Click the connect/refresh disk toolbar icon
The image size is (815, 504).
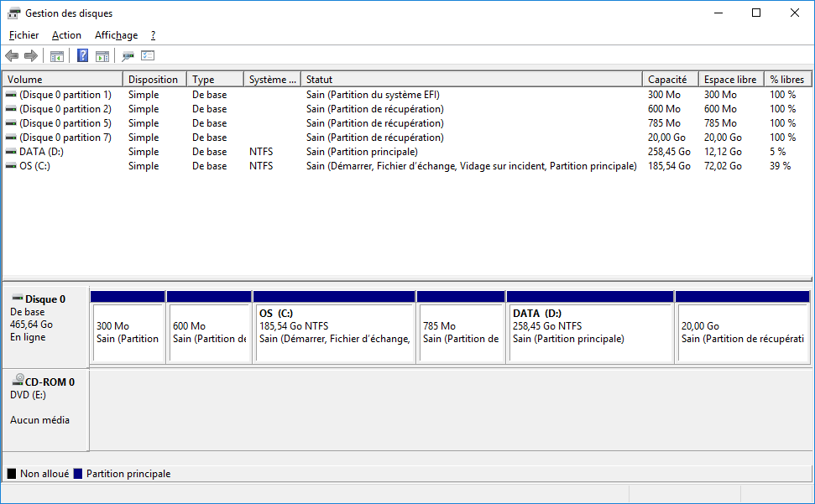pyautogui.click(x=128, y=56)
